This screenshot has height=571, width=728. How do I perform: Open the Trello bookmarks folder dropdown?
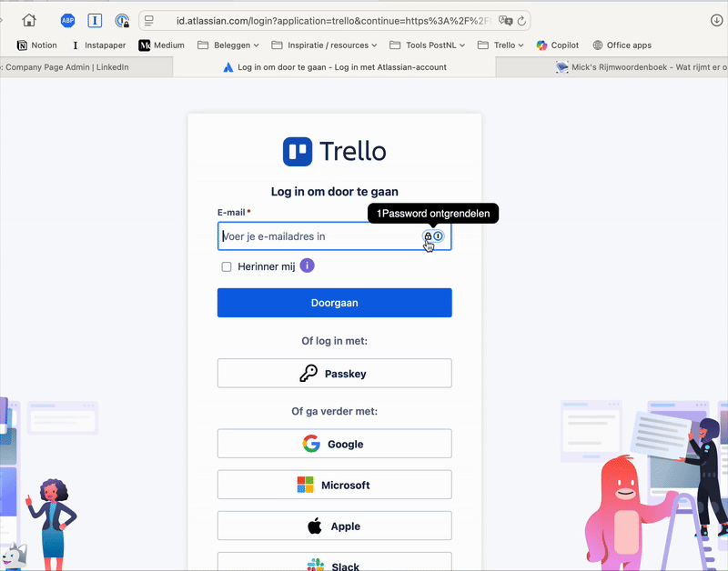pyautogui.click(x=500, y=45)
